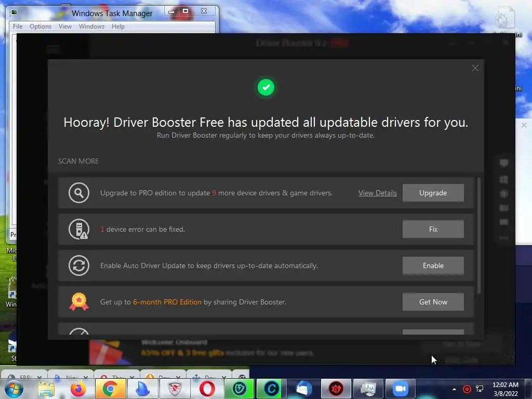Click the Upgrade button
This screenshot has width=532, height=399.
[433, 193]
